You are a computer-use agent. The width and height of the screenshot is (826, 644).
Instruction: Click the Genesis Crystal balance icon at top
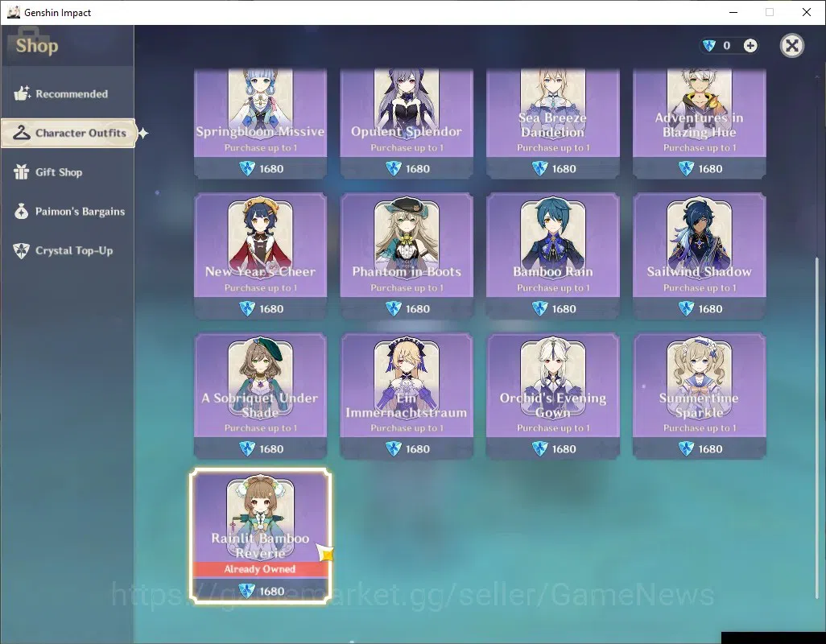pos(709,46)
